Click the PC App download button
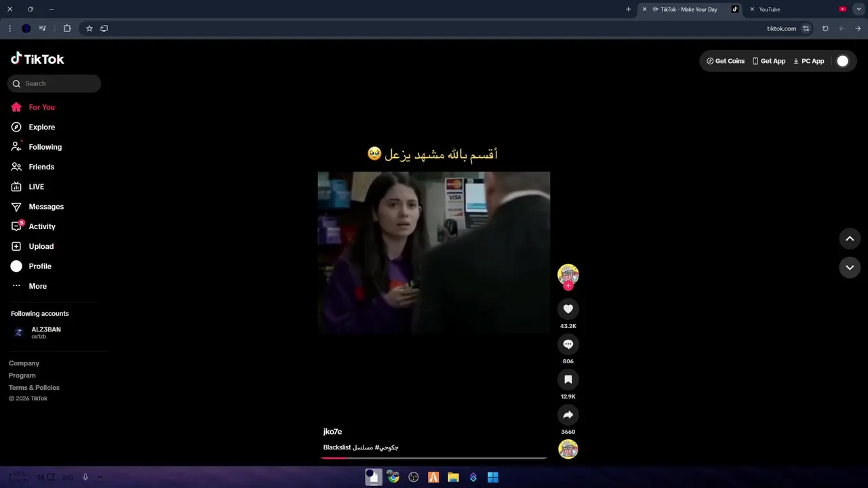Viewport: 868px width, 488px height. click(x=808, y=61)
